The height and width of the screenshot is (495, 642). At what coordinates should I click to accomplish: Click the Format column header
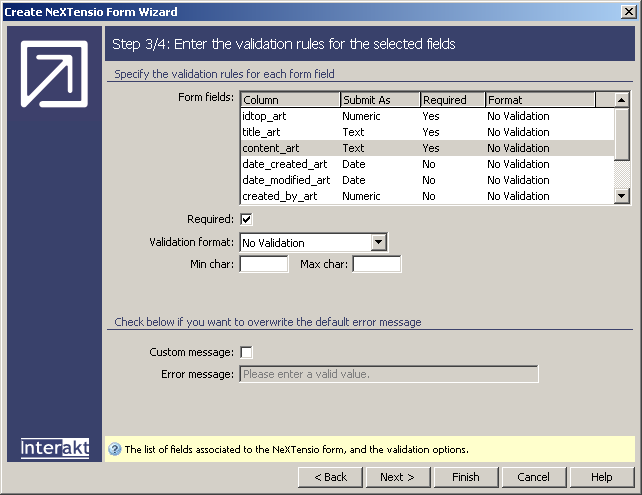pos(540,100)
